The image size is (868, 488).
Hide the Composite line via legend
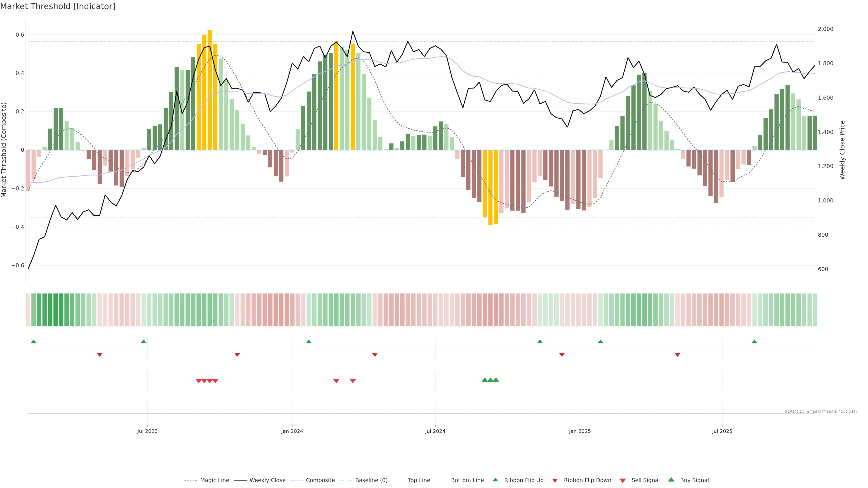pos(320,480)
